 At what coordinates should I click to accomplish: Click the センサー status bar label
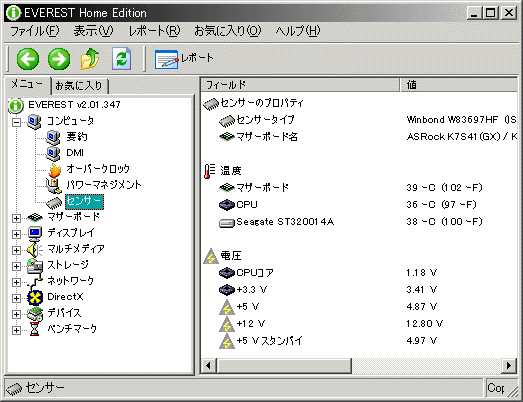coord(45,388)
